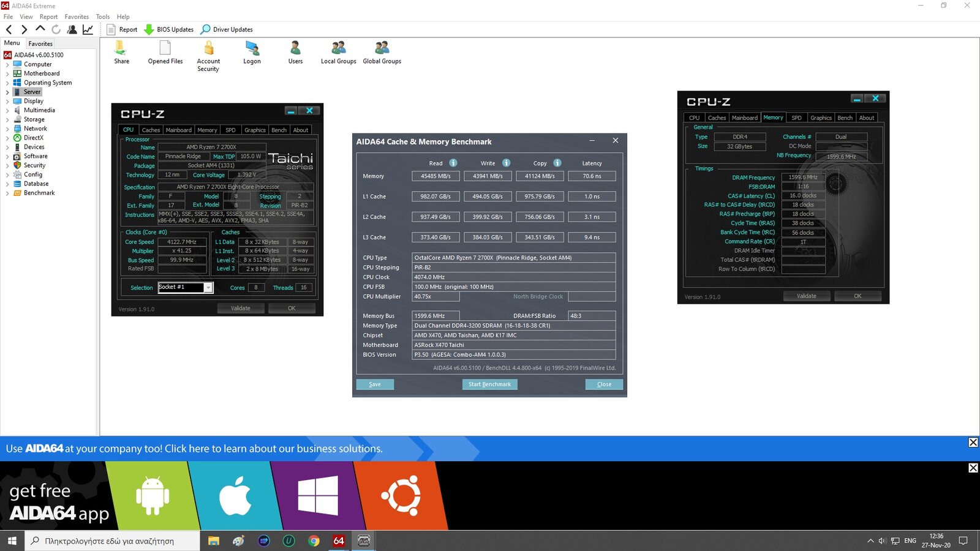
Task: Select Database in the tree
Action: [x=36, y=184]
